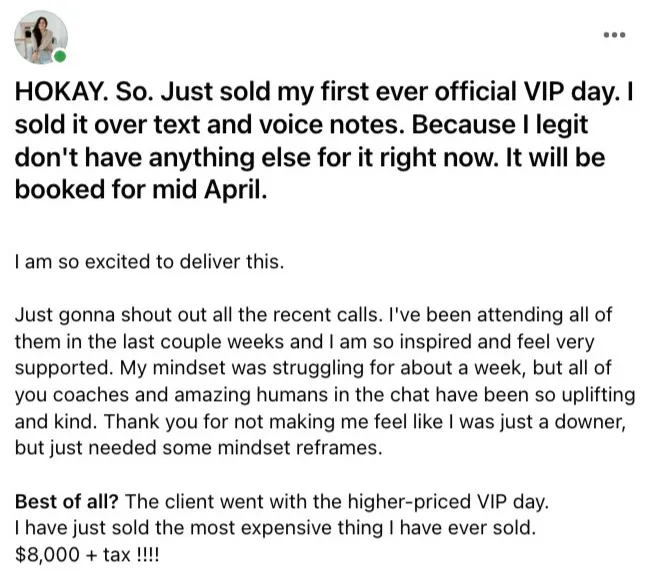Click the line starting 'them in the last couple weeks'
Viewport: 651px width, 574px height.
(305, 342)
